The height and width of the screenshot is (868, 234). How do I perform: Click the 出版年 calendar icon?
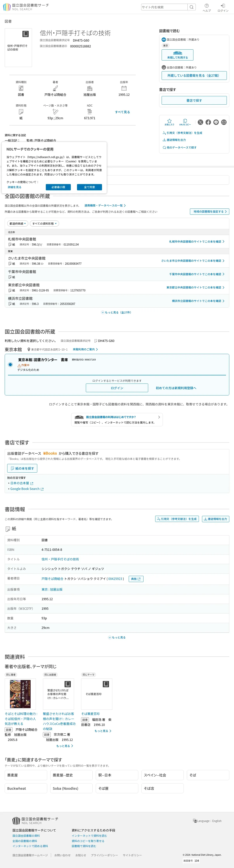tap(124, 88)
